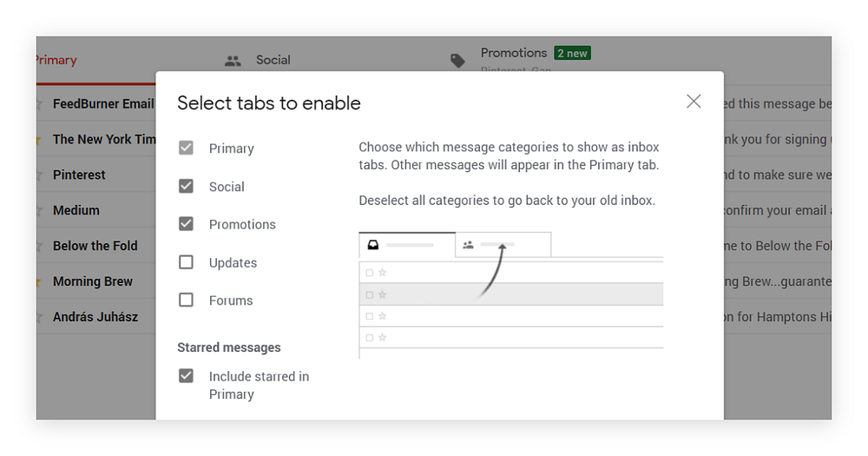Click the Starred messages heading
The width and height of the screenshot is (868, 456).
(x=228, y=347)
